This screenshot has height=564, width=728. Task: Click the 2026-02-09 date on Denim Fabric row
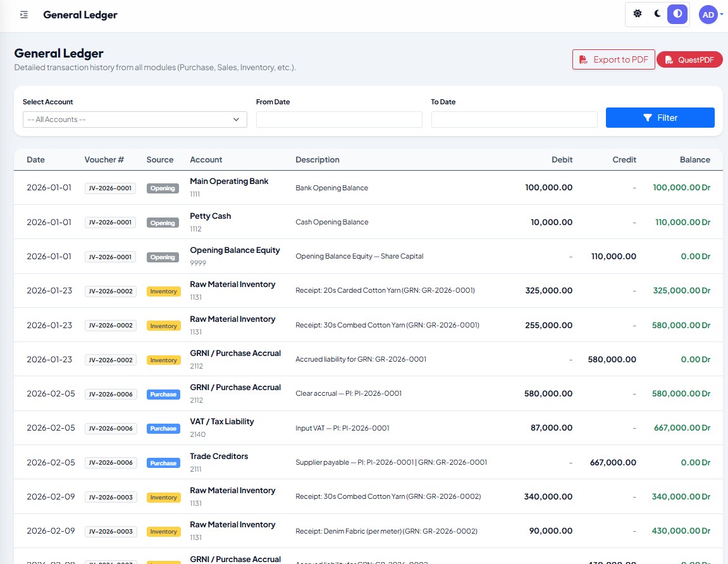click(x=51, y=530)
